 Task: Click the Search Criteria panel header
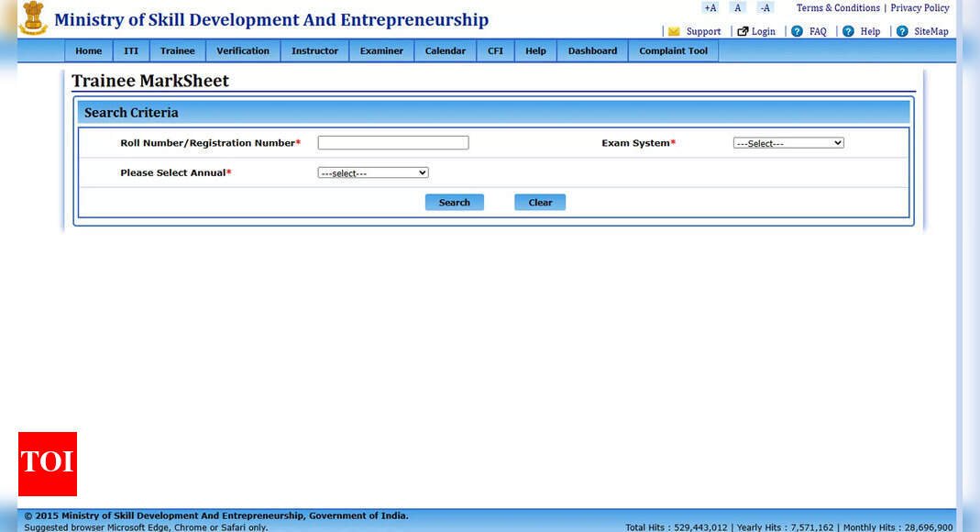click(x=494, y=113)
